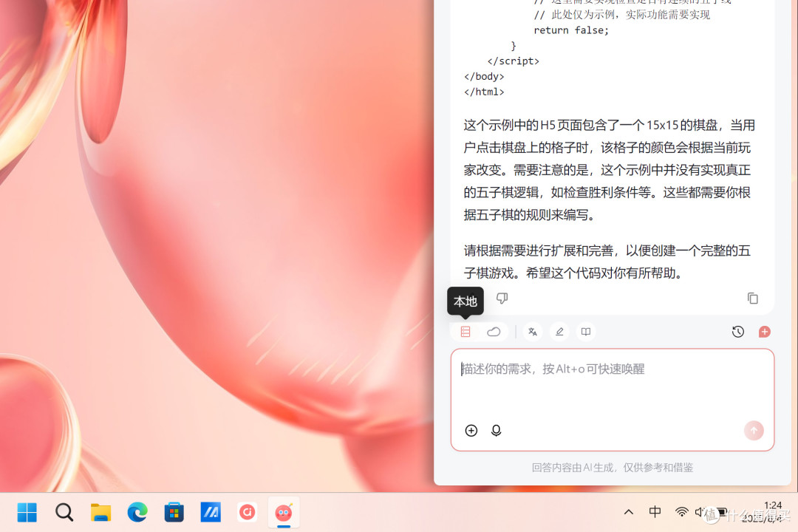
Task: Switch to the cloud model mode
Action: click(493, 332)
